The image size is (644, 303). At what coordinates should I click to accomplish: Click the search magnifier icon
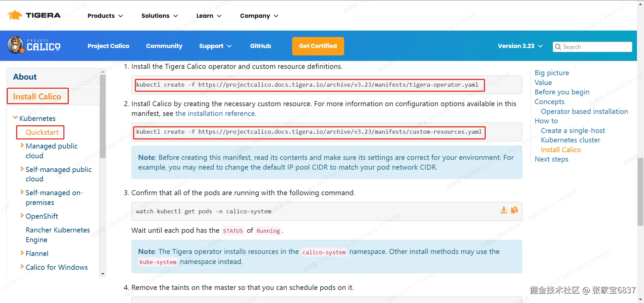[x=558, y=47]
